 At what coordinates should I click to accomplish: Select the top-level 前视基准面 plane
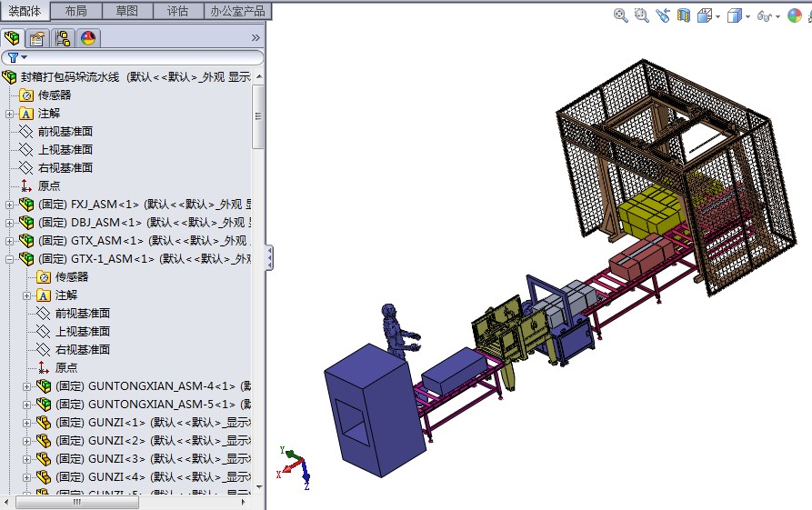[x=65, y=132]
